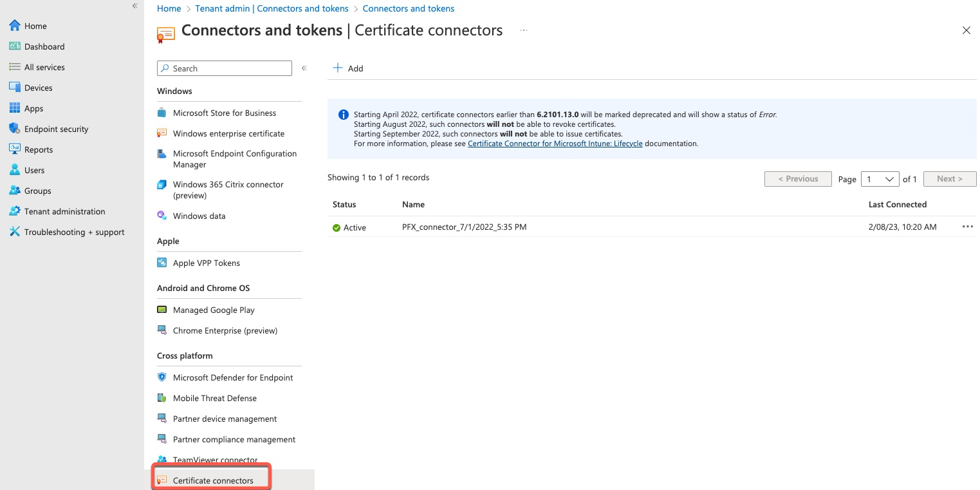Image resolution: width=980 pixels, height=490 pixels.
Task: Open the Groups icon in the navigation
Action: click(x=14, y=191)
